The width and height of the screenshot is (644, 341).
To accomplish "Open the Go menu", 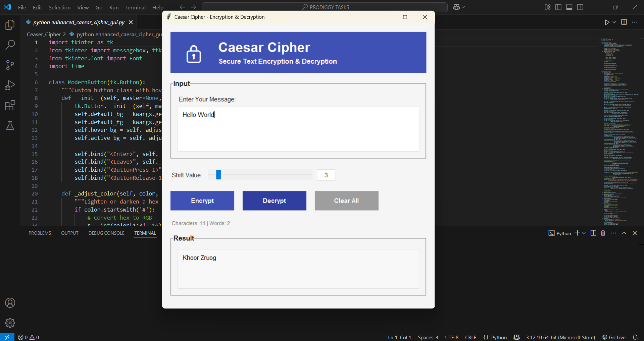I will (x=99, y=7).
